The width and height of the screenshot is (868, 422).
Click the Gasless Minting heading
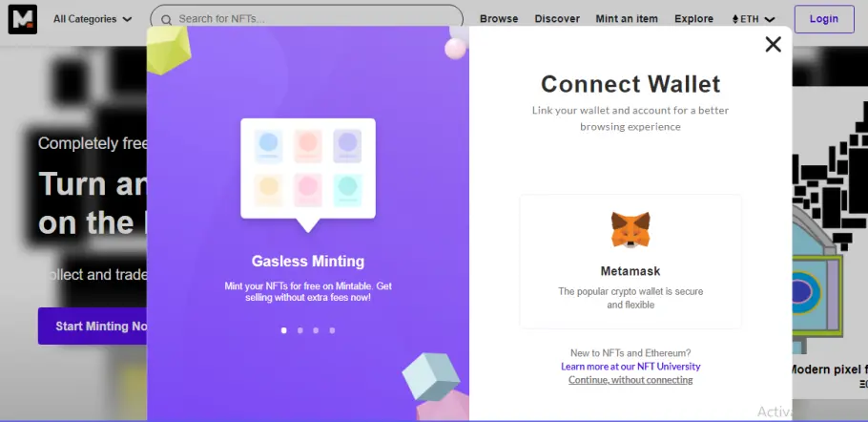[308, 261]
